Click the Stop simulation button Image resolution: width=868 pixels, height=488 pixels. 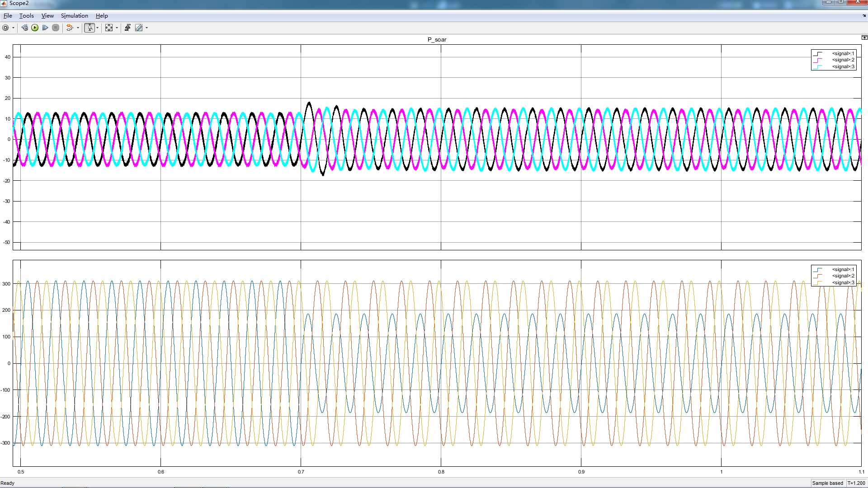[x=56, y=28]
